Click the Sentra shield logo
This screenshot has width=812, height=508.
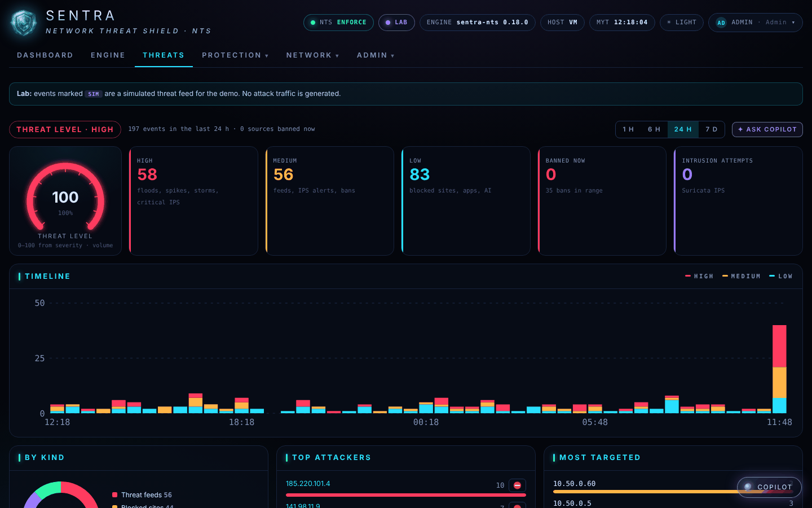(x=24, y=23)
